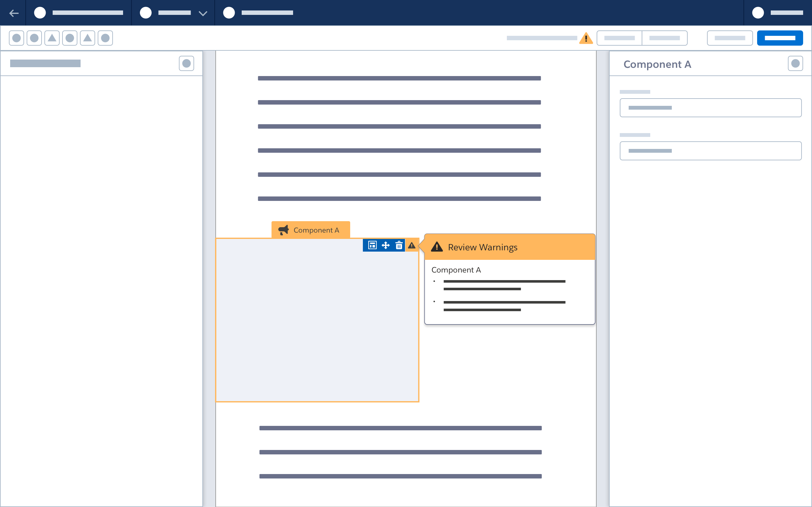Toggle visibility of component warning state
Image resolution: width=812 pixels, height=507 pixels.
tap(412, 245)
